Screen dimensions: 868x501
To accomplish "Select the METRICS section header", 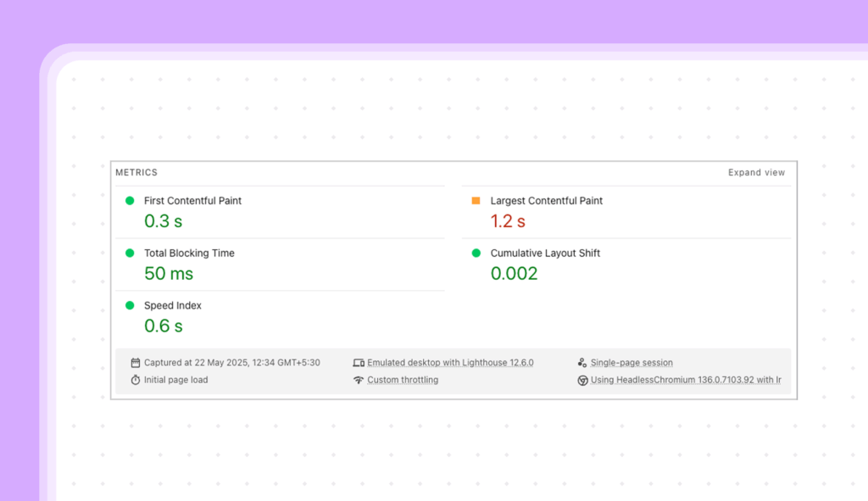I will coord(137,172).
